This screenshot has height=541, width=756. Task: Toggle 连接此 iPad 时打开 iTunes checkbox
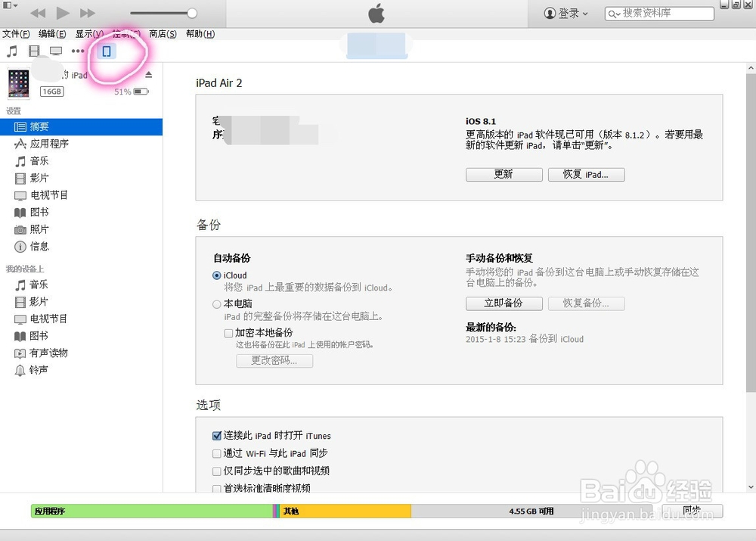[x=217, y=436]
